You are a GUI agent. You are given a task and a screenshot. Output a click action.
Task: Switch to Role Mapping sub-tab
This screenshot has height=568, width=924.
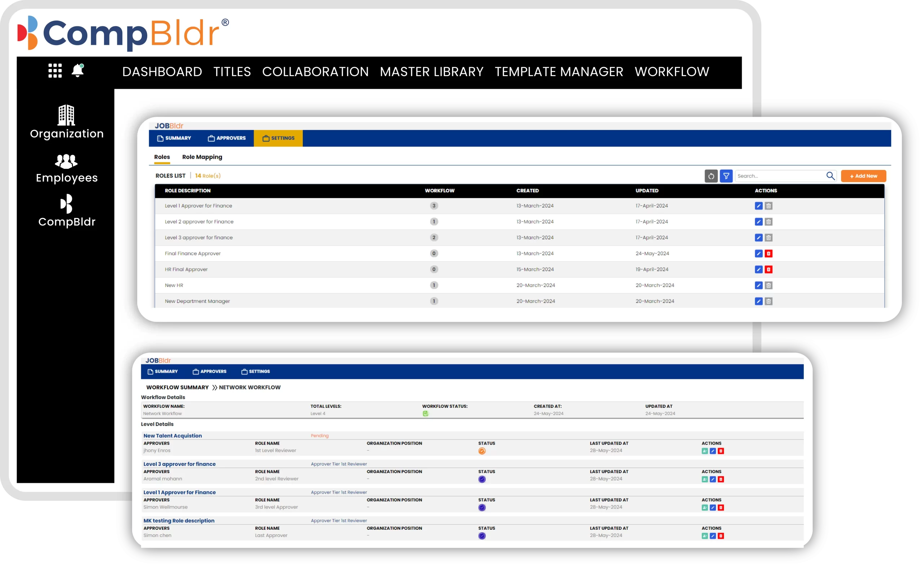pyautogui.click(x=202, y=157)
